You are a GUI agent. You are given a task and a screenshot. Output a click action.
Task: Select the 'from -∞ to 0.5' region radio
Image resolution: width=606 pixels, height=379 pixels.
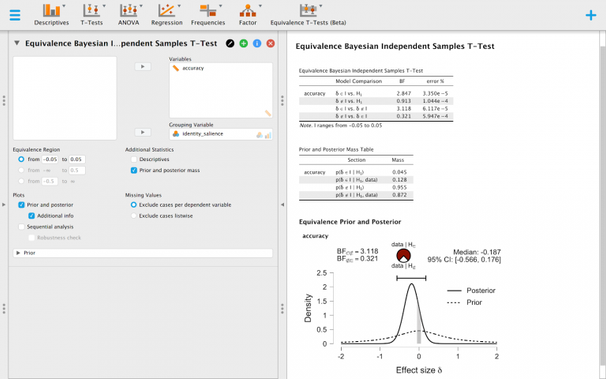[x=21, y=170]
